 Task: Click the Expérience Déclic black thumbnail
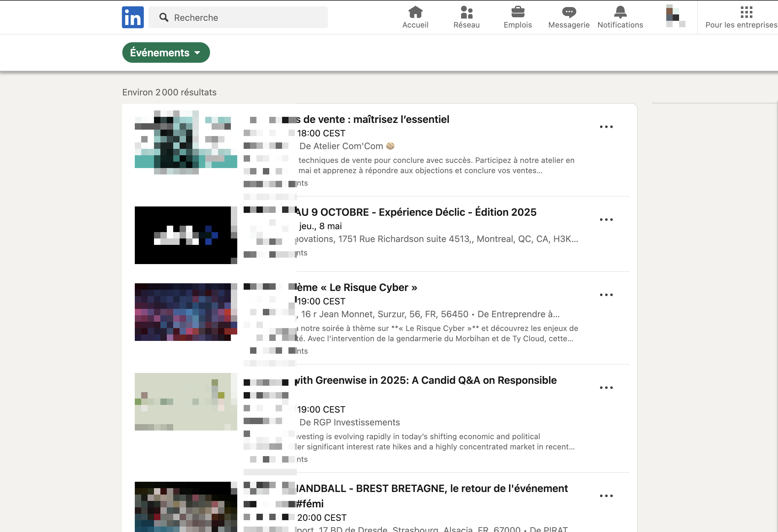click(x=186, y=235)
